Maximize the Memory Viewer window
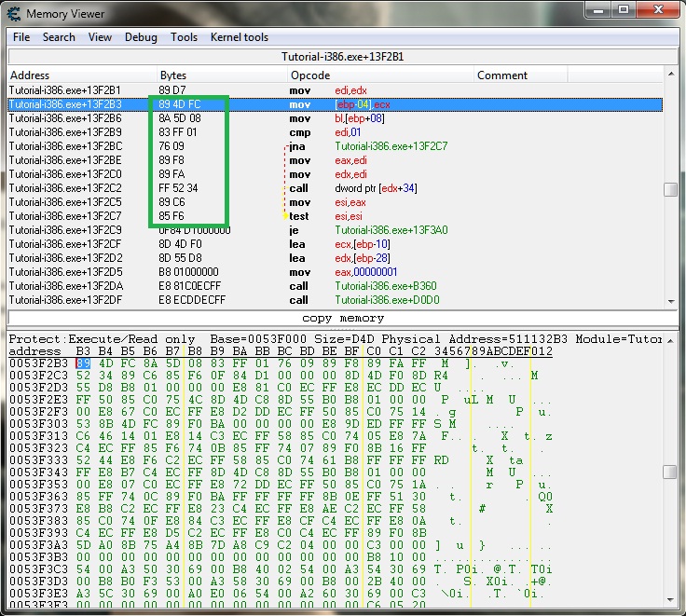The height and width of the screenshot is (616, 686). point(624,10)
